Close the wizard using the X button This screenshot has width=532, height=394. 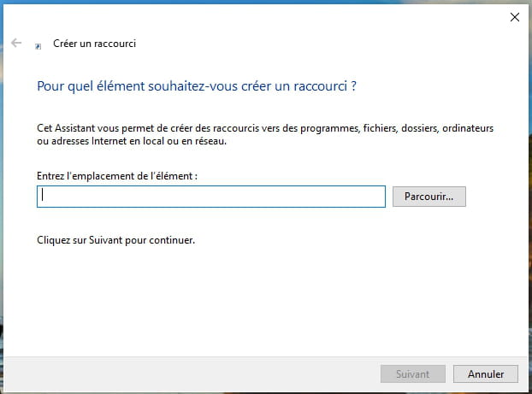point(514,16)
